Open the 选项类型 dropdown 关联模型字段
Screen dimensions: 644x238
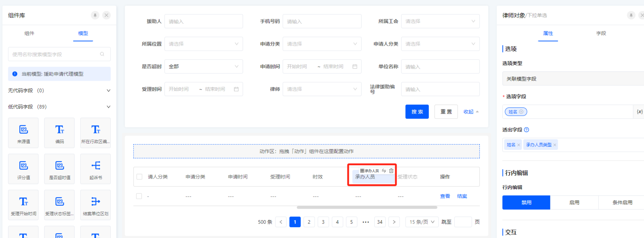[573, 79]
